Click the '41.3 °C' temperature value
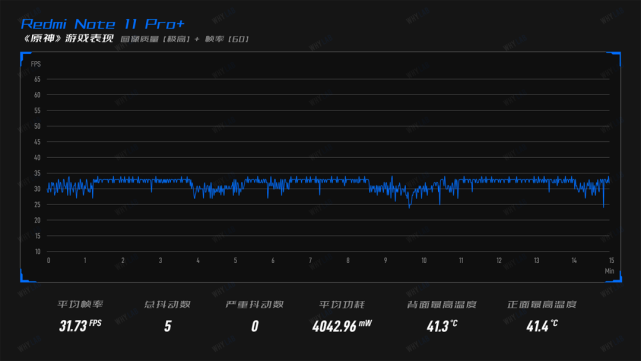 [x=442, y=326]
